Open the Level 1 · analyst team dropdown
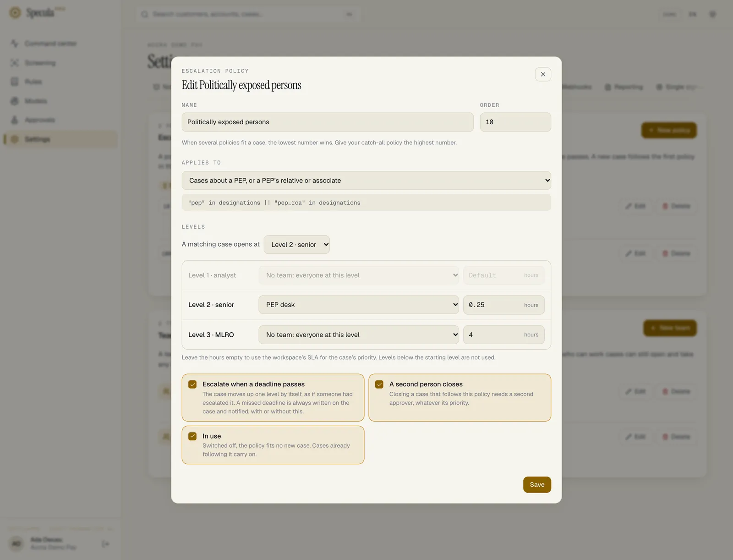This screenshot has width=733, height=560. coord(359,275)
